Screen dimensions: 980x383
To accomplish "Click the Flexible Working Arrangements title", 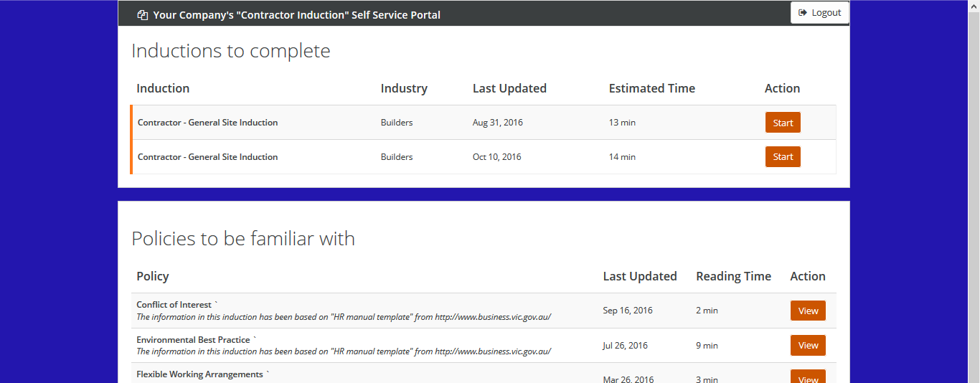I will tap(199, 374).
